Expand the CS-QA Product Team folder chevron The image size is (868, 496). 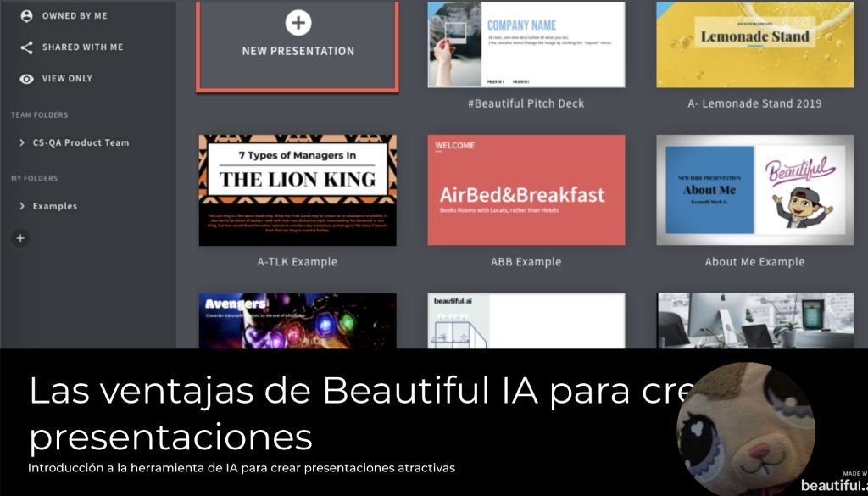(x=21, y=142)
